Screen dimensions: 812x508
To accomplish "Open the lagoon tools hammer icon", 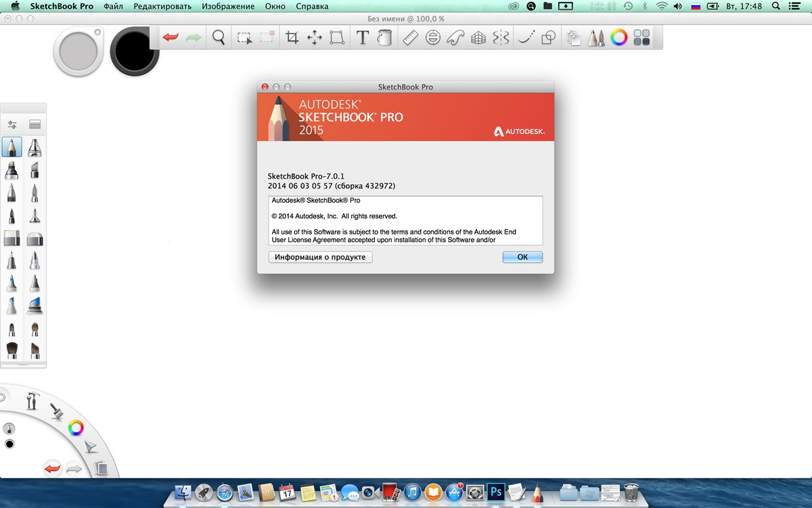I will point(32,400).
